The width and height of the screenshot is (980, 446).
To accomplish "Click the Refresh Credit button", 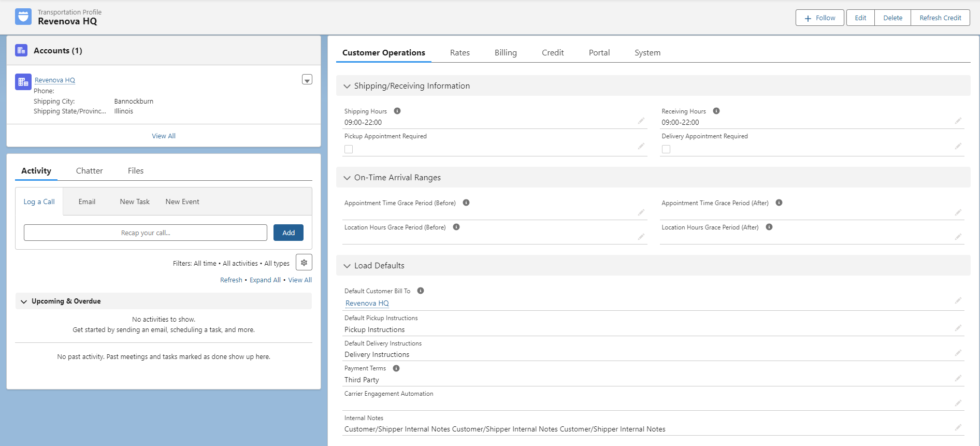I will tap(941, 18).
